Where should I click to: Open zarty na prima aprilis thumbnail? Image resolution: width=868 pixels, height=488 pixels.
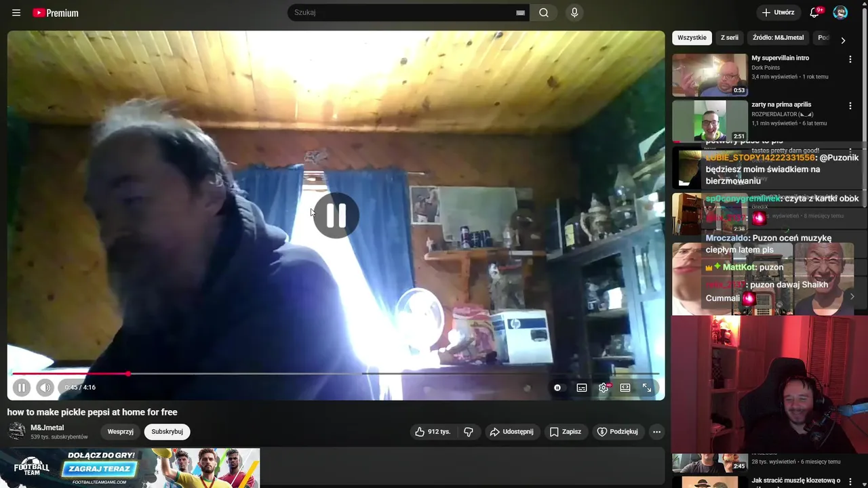(x=710, y=121)
